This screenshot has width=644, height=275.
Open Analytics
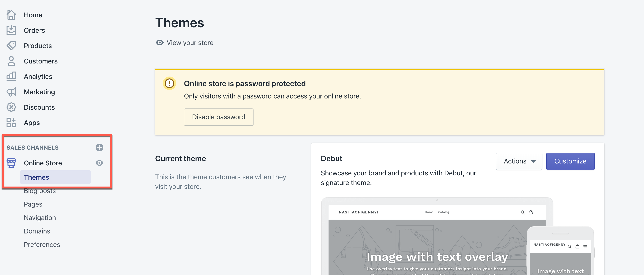pyautogui.click(x=38, y=77)
